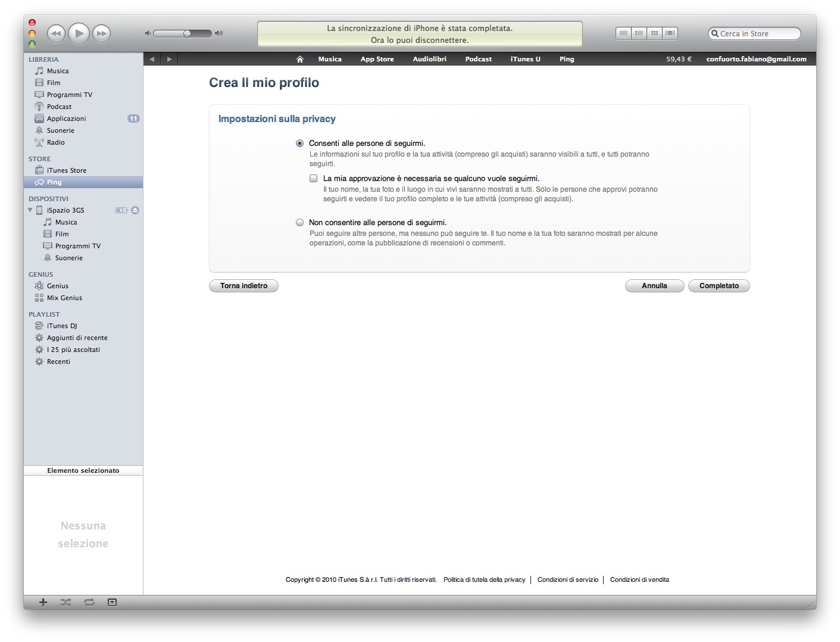Click the home icon in Store navigation
The image size is (840, 642).
pos(300,59)
